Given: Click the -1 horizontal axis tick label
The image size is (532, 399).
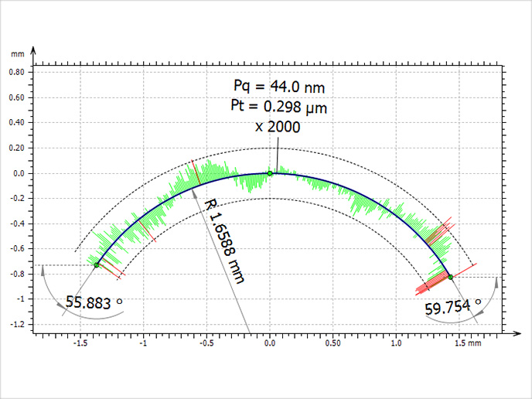Looking at the screenshot, I should [143, 343].
